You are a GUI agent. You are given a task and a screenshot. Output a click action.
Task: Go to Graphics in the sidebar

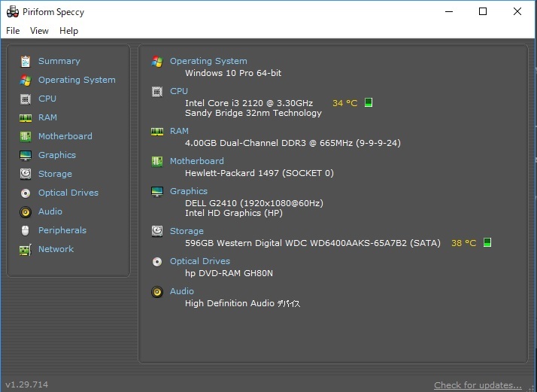coord(57,155)
